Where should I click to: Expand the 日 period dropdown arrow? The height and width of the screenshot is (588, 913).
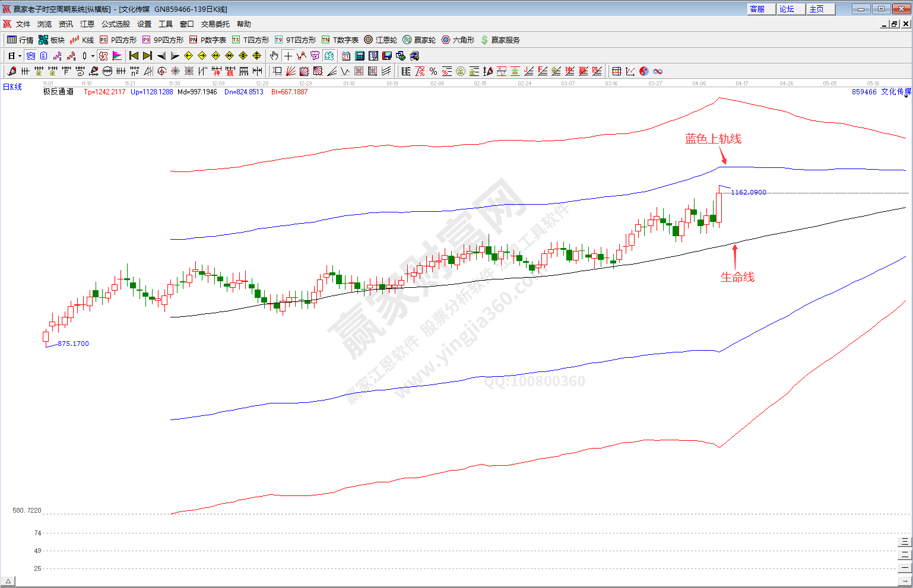[x=20, y=56]
